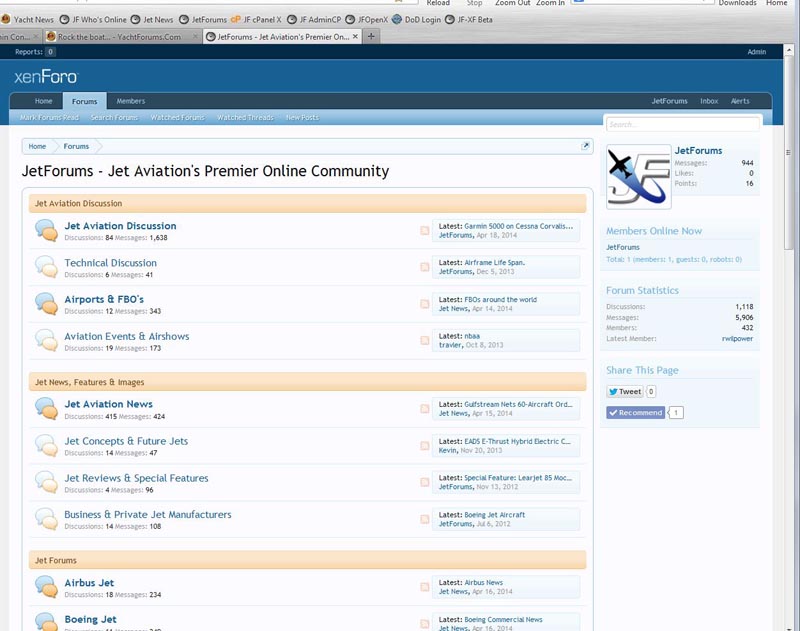Viewport: 800px width, 631px height.
Task: Open JF Who's Online bookmark
Action: point(93,20)
